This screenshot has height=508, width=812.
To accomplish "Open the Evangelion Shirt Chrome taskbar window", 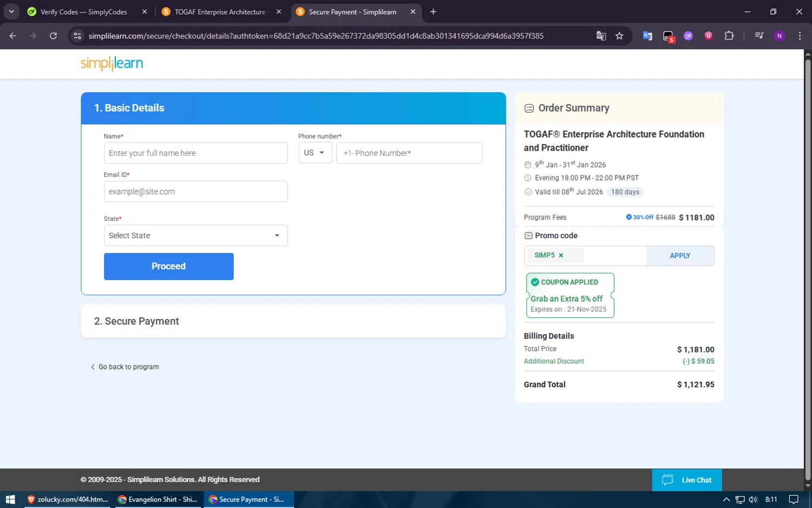I will pos(159,499).
